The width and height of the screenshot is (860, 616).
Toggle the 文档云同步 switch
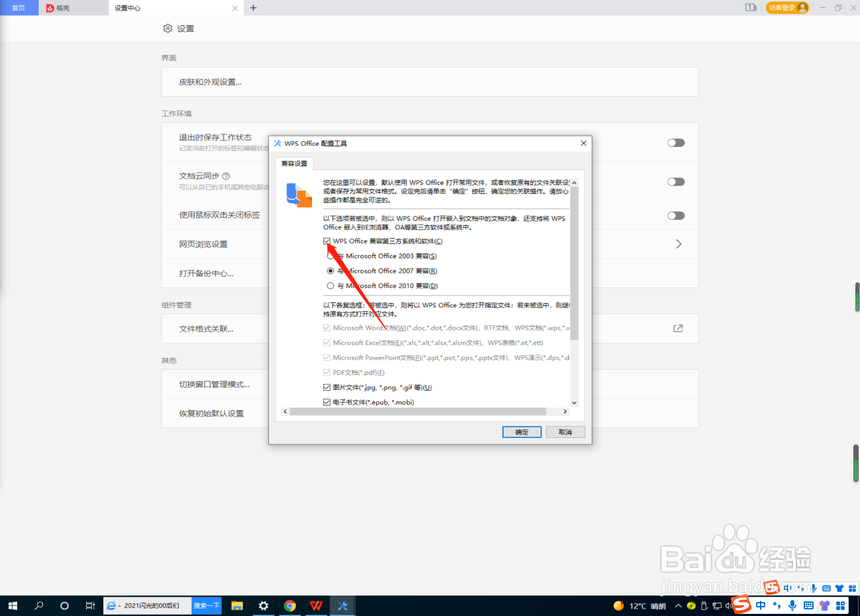point(676,182)
